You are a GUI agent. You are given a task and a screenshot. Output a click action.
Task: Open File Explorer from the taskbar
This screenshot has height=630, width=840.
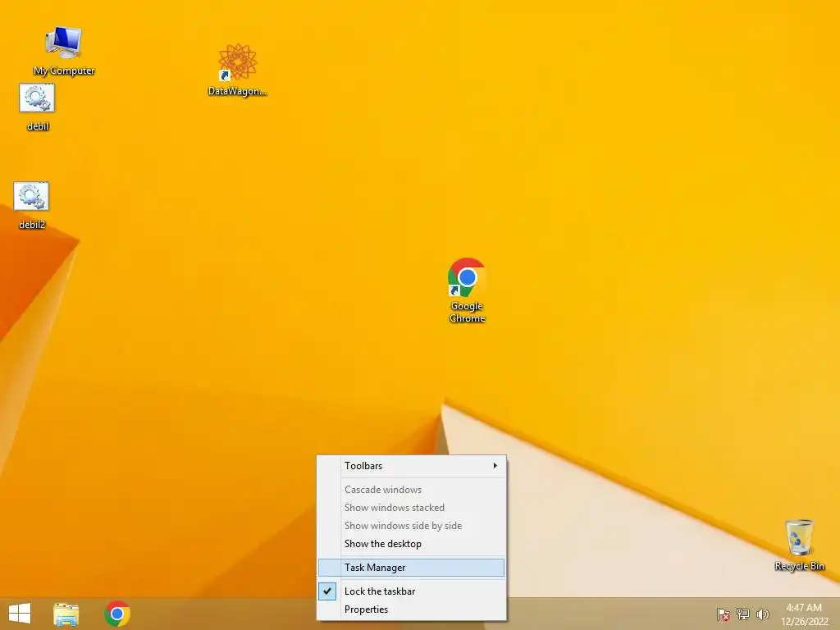point(66,614)
